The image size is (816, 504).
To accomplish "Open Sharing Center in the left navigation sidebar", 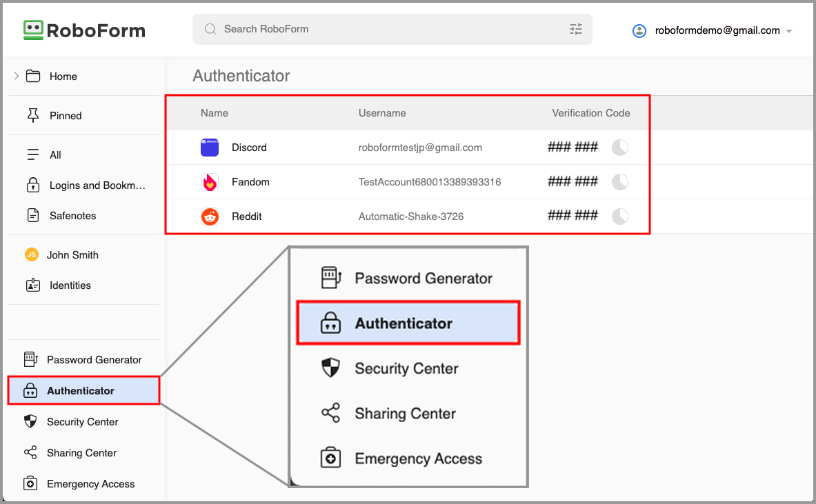I will coord(81,452).
